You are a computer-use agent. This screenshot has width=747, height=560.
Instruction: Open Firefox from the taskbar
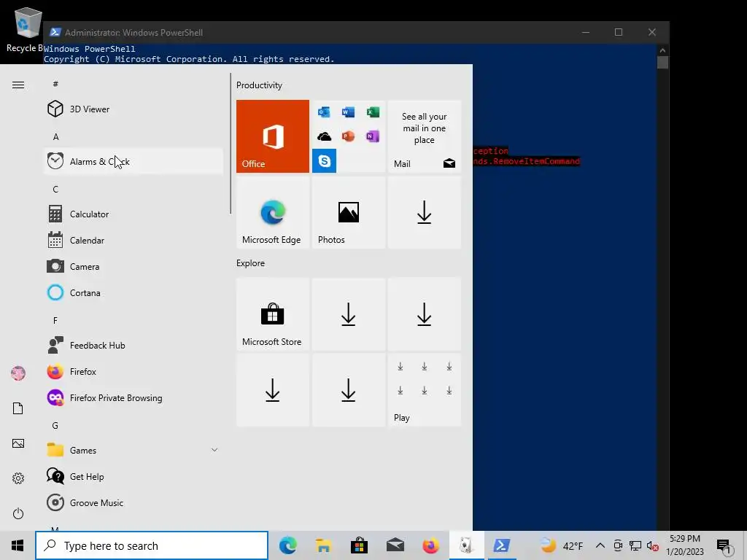point(430,545)
